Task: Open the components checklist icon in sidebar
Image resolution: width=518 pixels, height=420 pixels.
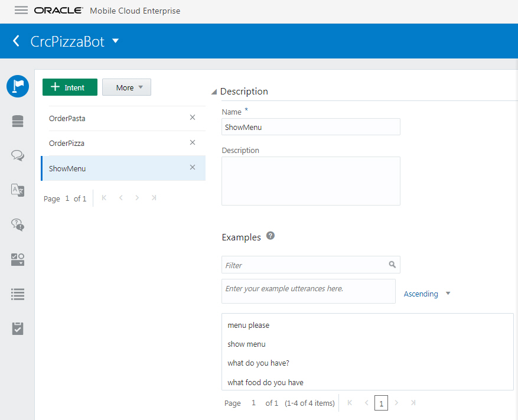Action: pyautogui.click(x=18, y=259)
